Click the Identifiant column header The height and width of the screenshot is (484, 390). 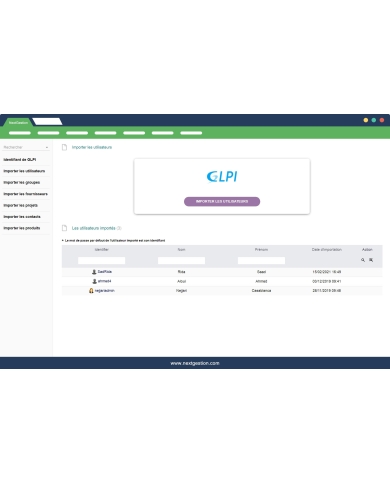pos(102,250)
